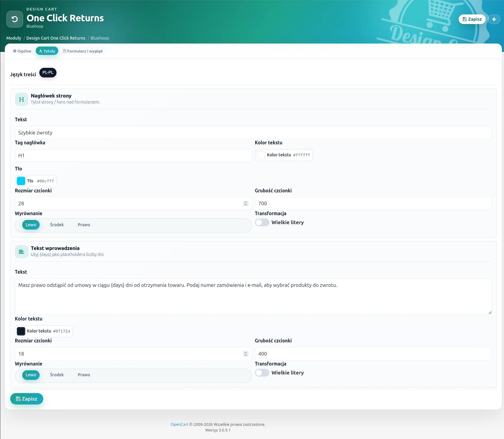Select Środek alignment for page header
Screen dimensions: 504x439
coord(57,225)
